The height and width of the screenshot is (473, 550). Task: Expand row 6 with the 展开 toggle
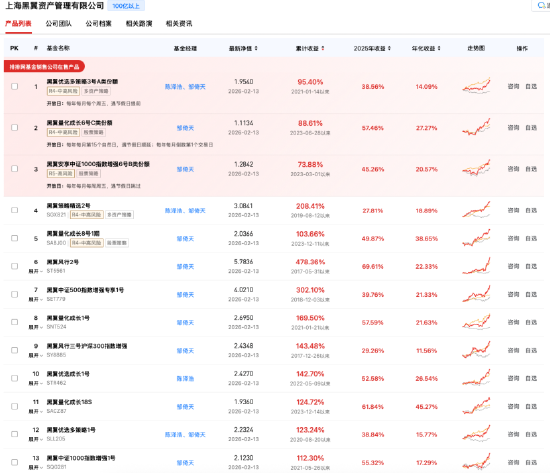pyautogui.click(x=35, y=271)
